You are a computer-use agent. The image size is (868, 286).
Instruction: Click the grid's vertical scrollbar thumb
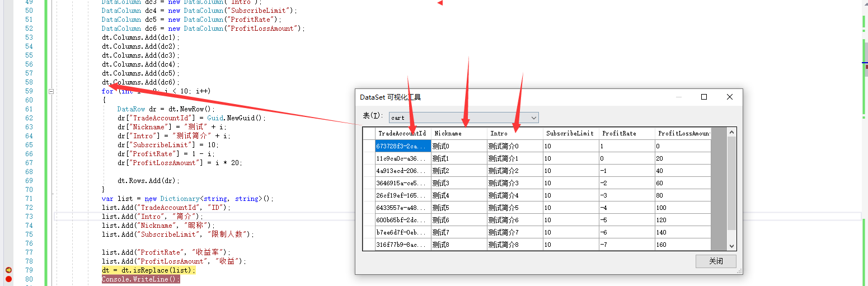click(x=731, y=183)
